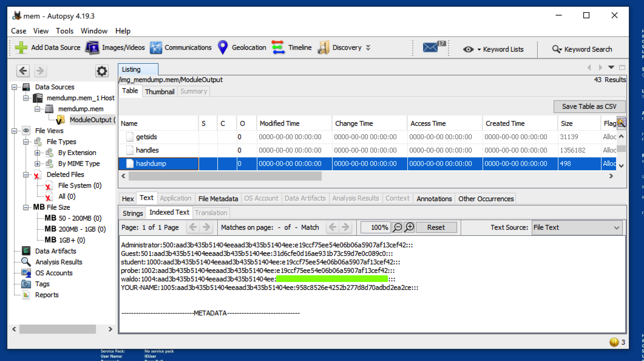The image size is (644, 361).
Task: Select the 50 - 200MB (0) item
Action: (x=80, y=218)
